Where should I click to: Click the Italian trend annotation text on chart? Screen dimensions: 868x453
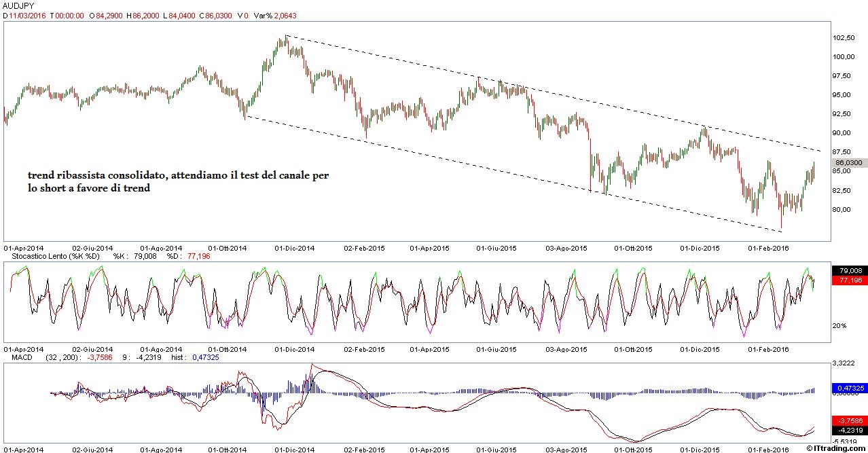point(178,182)
